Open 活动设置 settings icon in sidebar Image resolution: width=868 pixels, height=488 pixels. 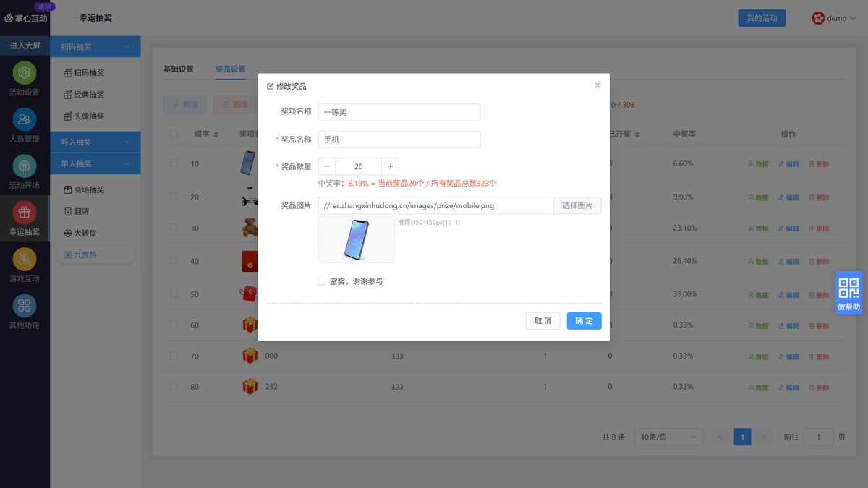click(25, 73)
